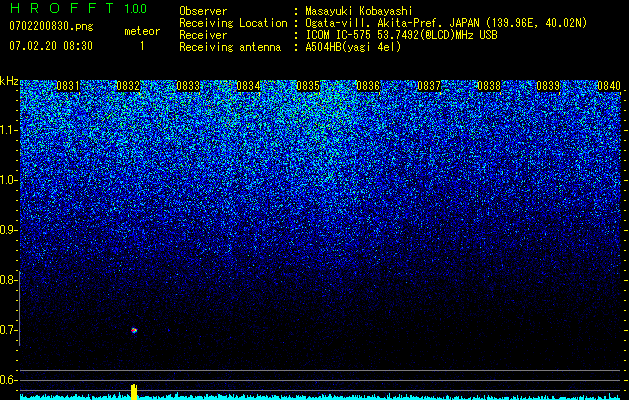Click the Receiving Location Ogata-vill. text
The width and height of the screenshot is (629, 400).
point(446,23)
